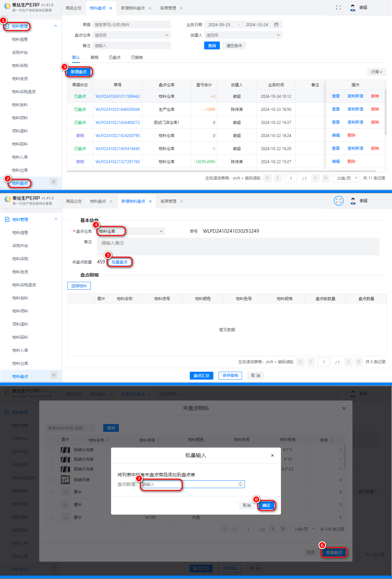Screen dimensions: 392x579
Task: Click the 盘点数量 stepper arrows
Action: pos(240,484)
